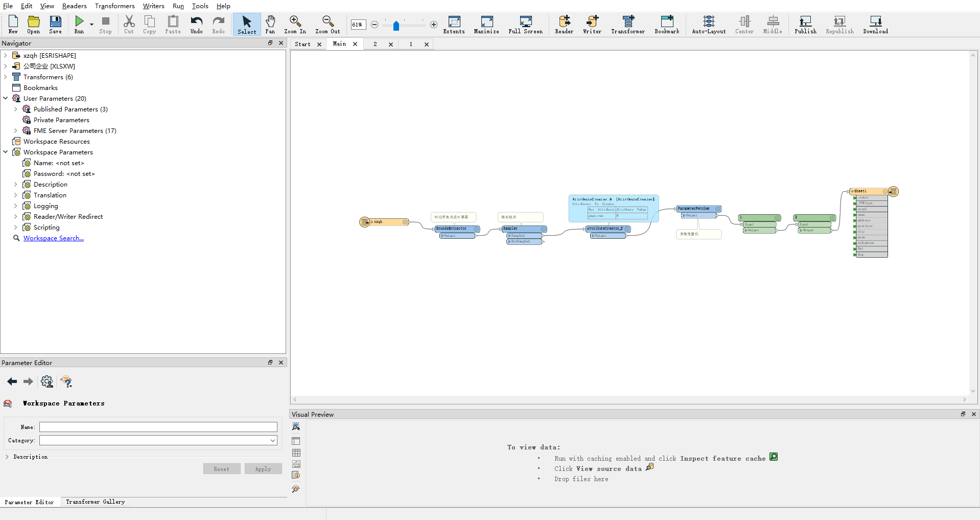Activate the Pan tool
This screenshot has height=520, width=980.
(271, 24)
